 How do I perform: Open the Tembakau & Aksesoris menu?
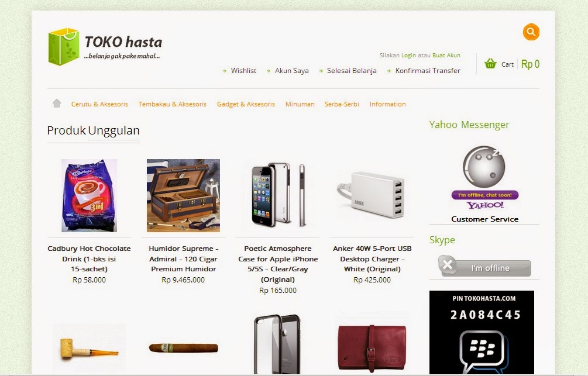[172, 104]
